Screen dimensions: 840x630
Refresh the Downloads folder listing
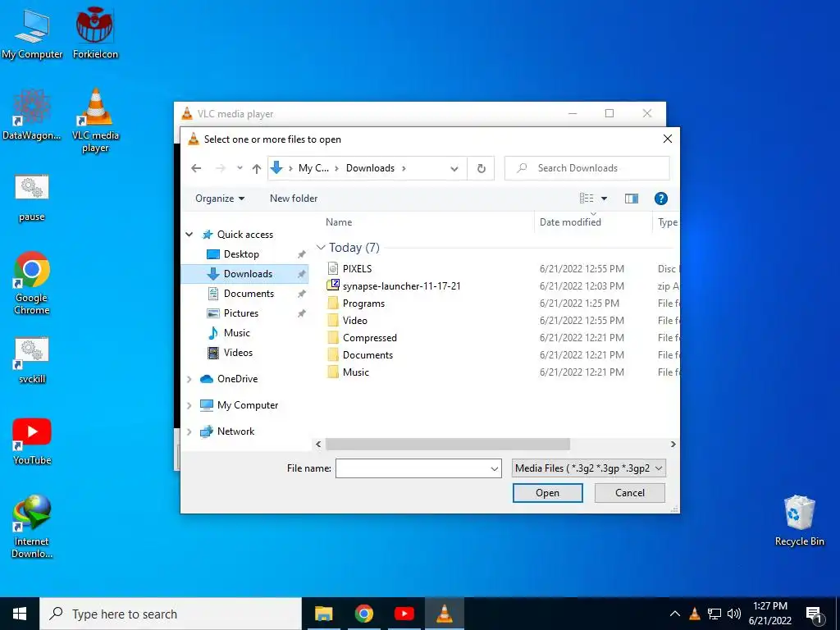point(481,168)
